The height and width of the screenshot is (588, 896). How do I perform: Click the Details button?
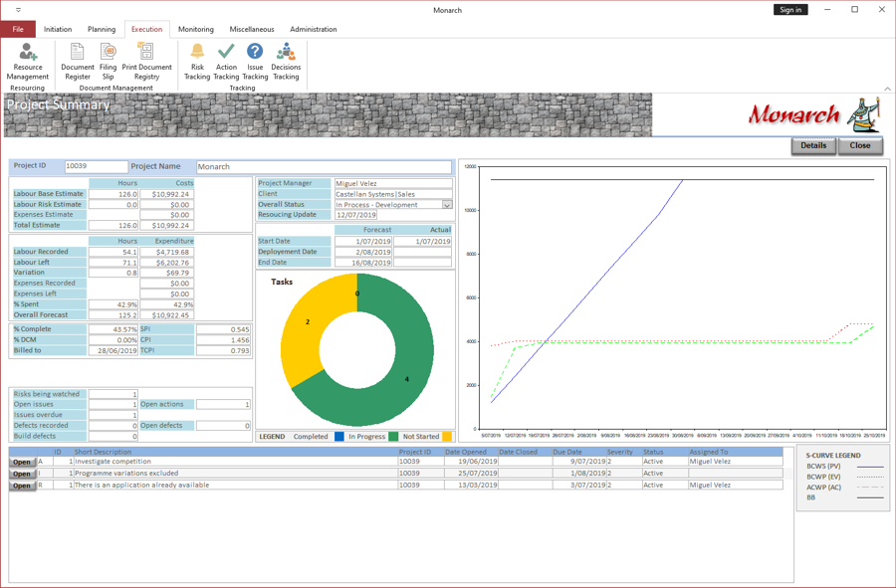(x=813, y=145)
